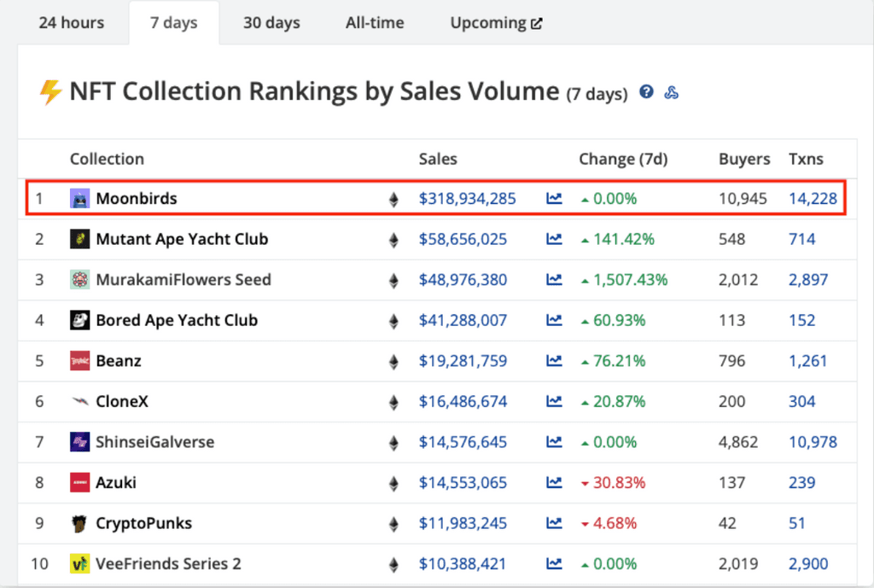Open Moonbirds sales chart icon
The width and height of the screenshot is (874, 588).
point(554,198)
